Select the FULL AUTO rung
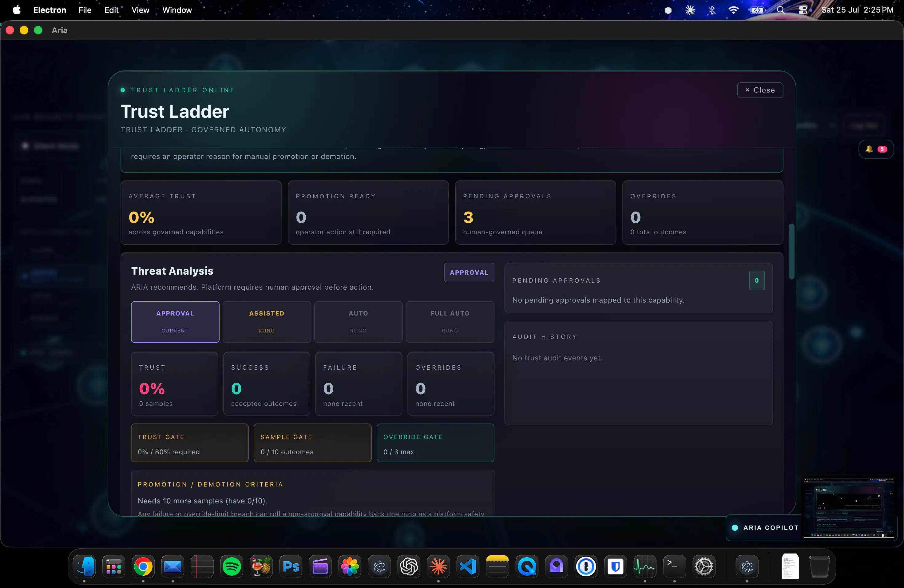This screenshot has height=588, width=904. click(x=450, y=322)
